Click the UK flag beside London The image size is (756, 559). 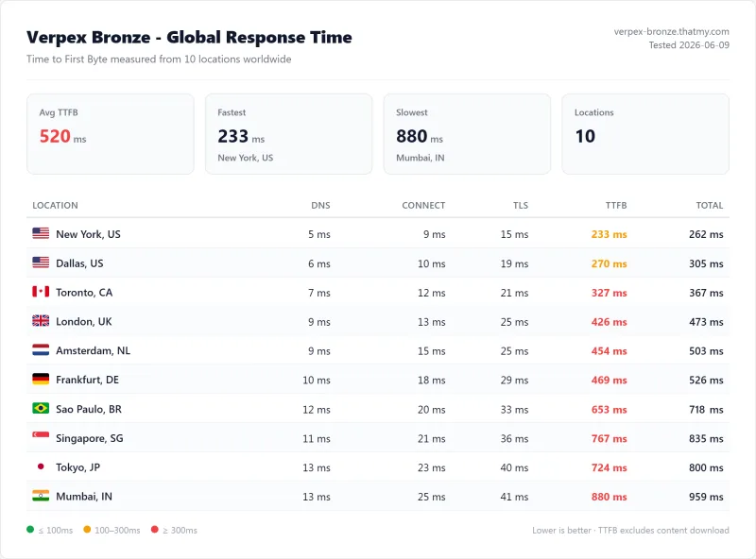pos(41,320)
